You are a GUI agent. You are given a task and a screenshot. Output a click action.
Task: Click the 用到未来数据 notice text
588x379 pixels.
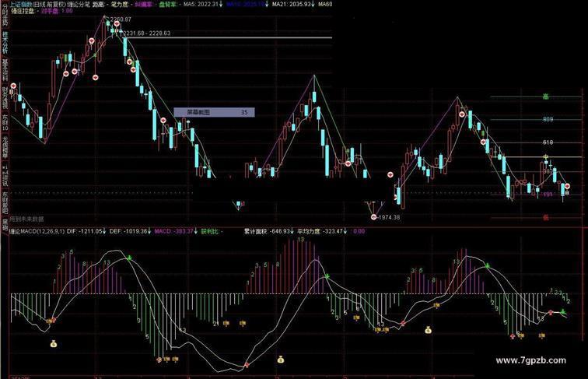click(x=26, y=219)
